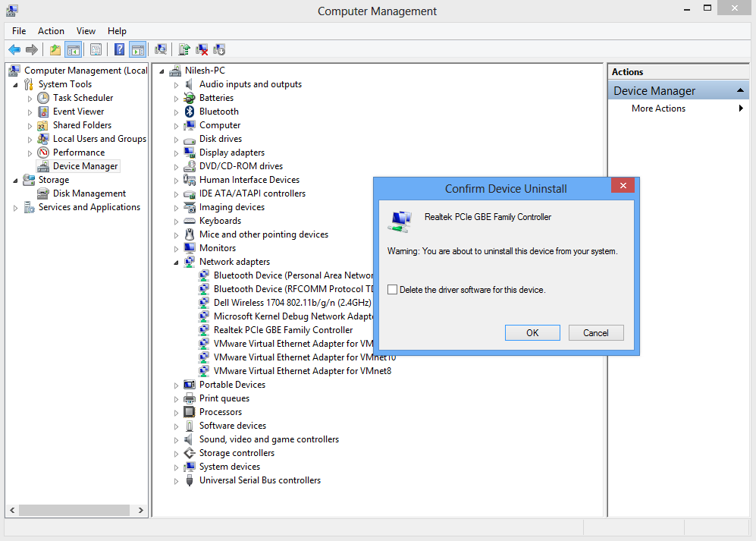
Task: Select Imaging devices category
Action: tap(232, 207)
